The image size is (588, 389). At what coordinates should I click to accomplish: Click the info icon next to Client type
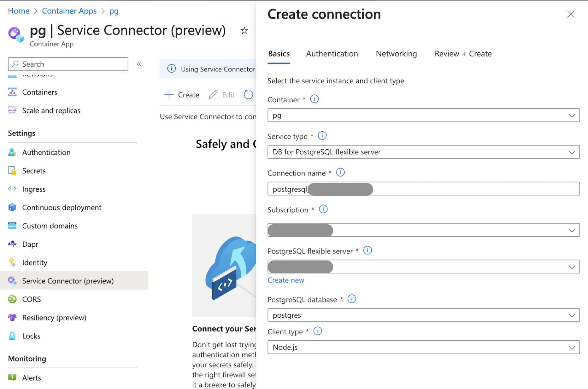pos(318,331)
